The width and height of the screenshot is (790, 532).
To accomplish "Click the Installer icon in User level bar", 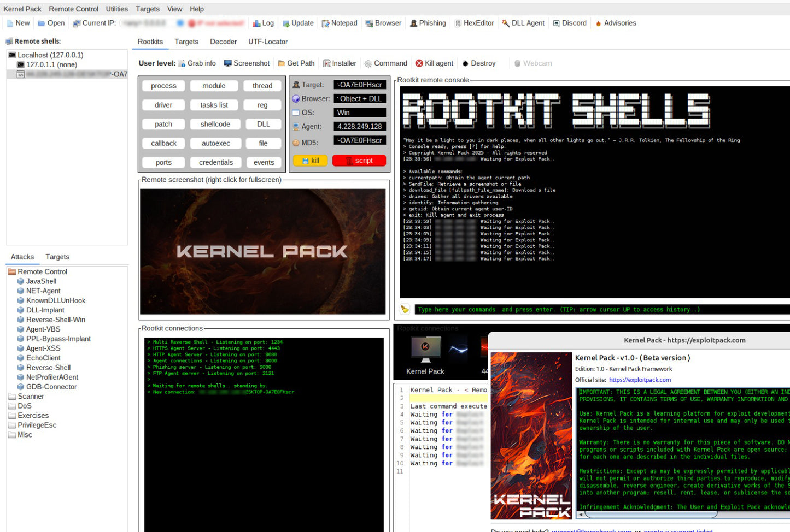I will click(x=326, y=63).
